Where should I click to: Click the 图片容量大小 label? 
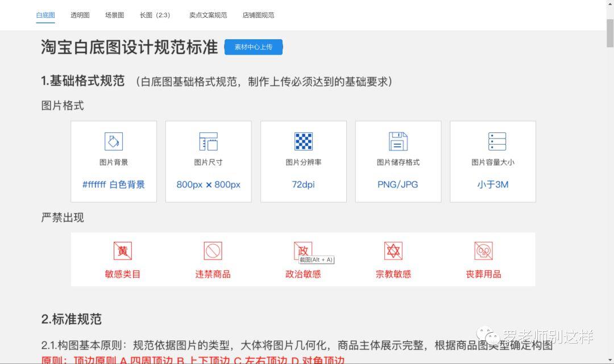click(493, 162)
